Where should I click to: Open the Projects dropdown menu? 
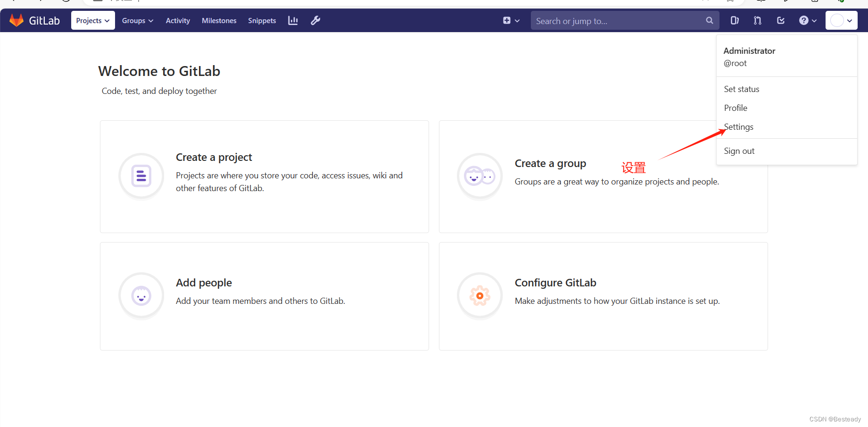click(93, 20)
